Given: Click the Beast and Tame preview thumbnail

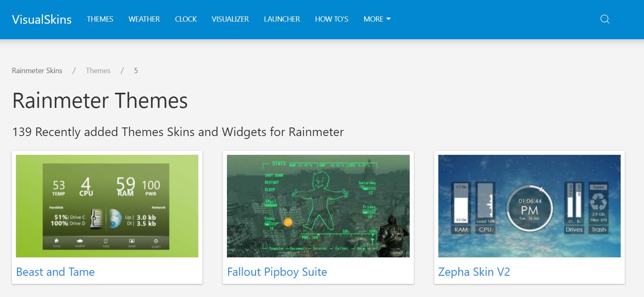Looking at the screenshot, I should point(107,206).
